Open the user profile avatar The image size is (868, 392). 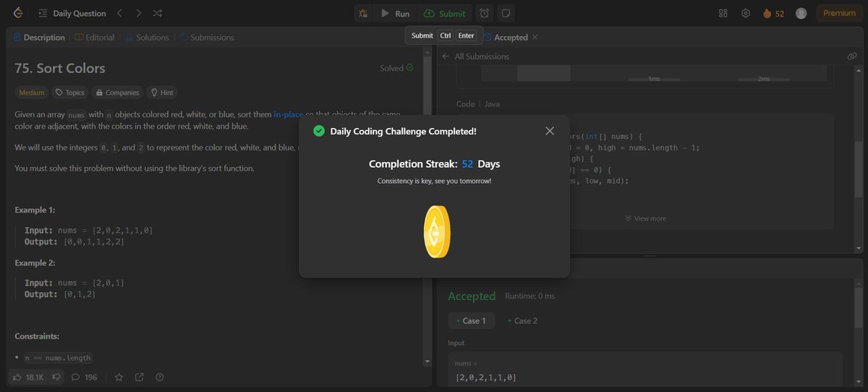coord(801,14)
